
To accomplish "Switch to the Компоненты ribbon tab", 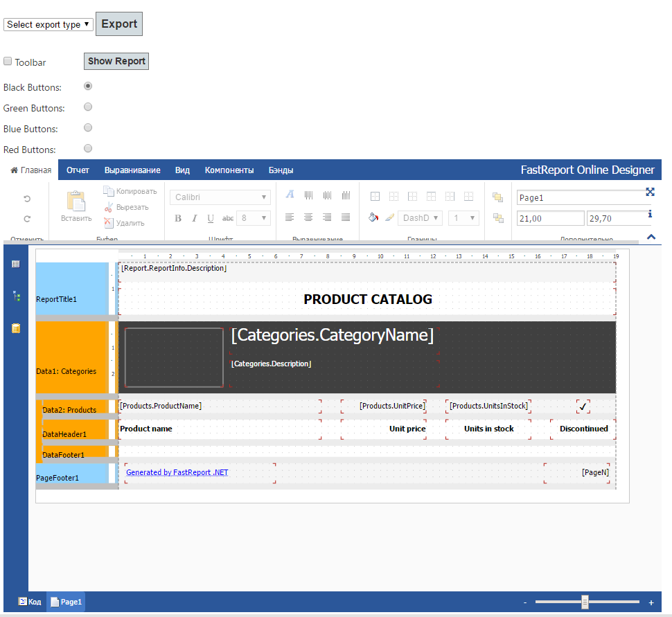I will coord(229,170).
